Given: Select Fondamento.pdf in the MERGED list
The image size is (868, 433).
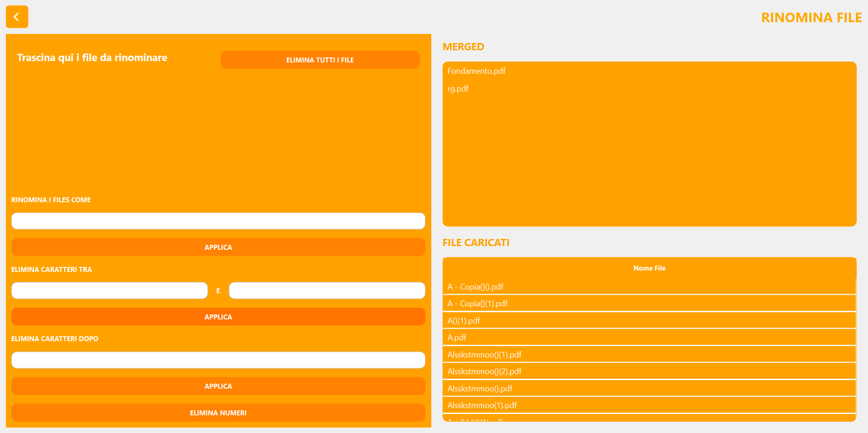Looking at the screenshot, I should tap(476, 71).
